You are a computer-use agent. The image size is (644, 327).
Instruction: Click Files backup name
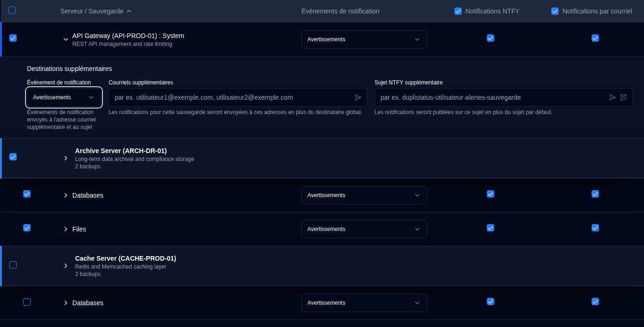(79, 229)
